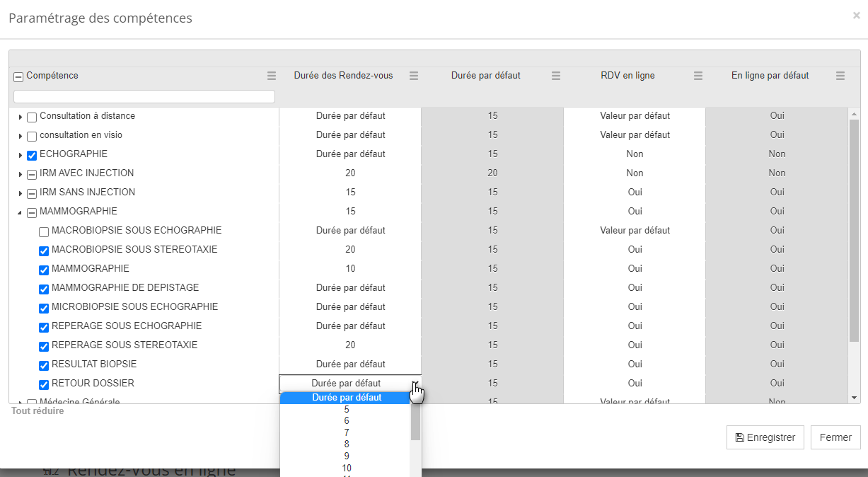The image size is (868, 477).
Task: Check MACROBIOPSIE SOUS ECHOGRAPHIE checkbox
Action: click(44, 231)
